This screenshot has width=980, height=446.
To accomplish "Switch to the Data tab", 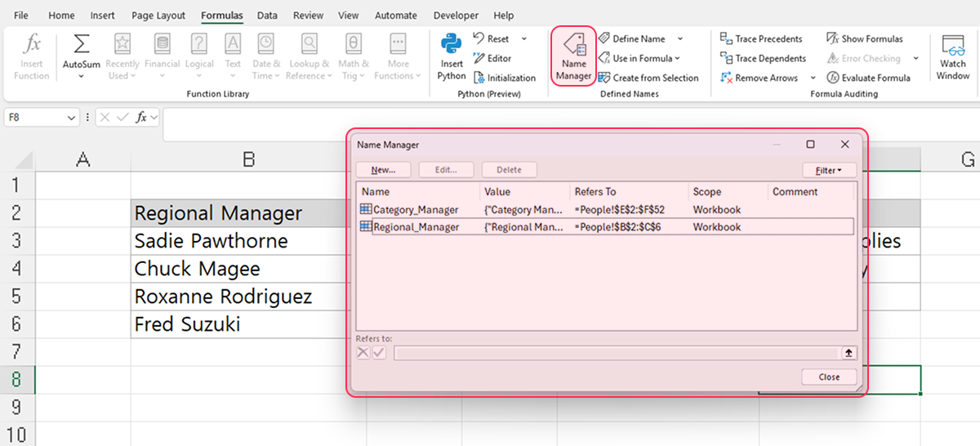I will [267, 16].
